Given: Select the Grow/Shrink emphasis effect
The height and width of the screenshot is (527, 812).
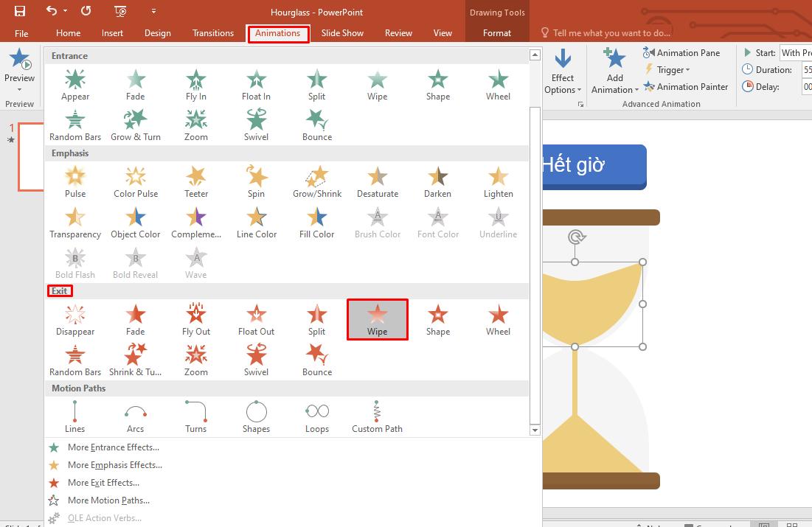Looking at the screenshot, I should pyautogui.click(x=317, y=182).
